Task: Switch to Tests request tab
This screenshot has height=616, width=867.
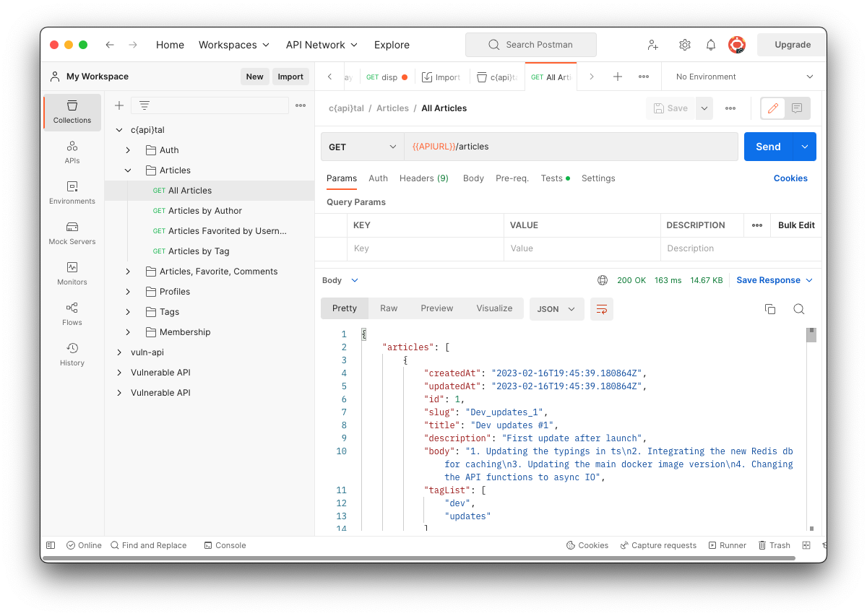Action: [x=555, y=178]
